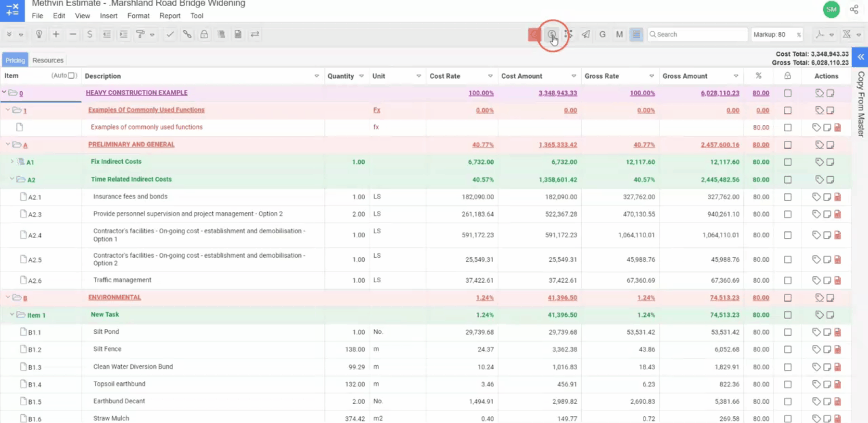Open PRELIMINARY AND GENERAL heading link
Screen dimensions: 868x423
131,144
